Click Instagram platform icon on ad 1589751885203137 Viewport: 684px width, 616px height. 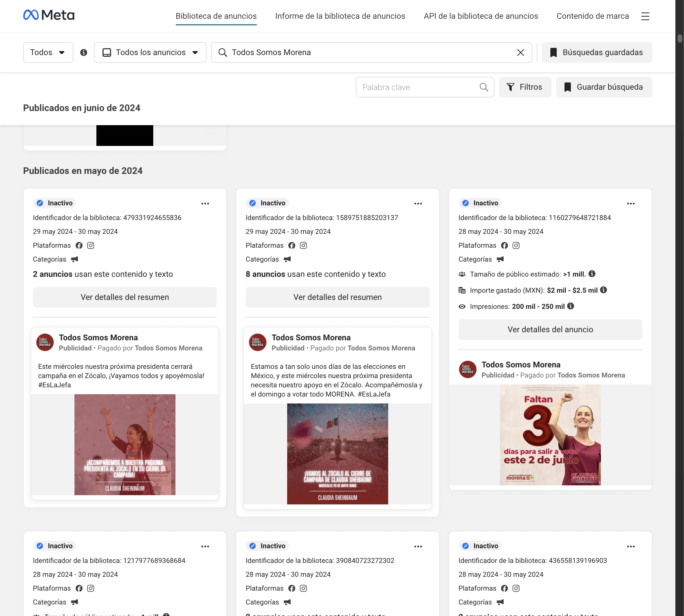pos(303,245)
